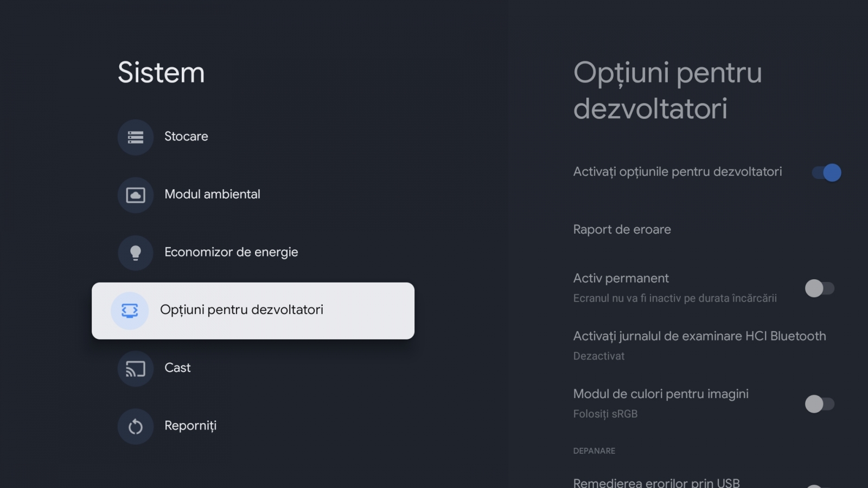Click the Modul de culori pentru imagini label
Viewport: 868px width, 488px height.
[x=661, y=394]
